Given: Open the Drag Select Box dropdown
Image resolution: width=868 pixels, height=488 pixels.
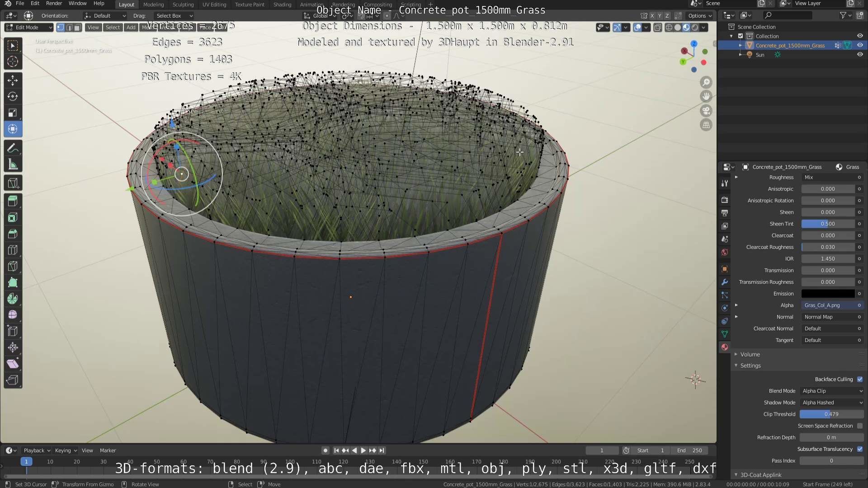Looking at the screenshot, I should click(175, 16).
